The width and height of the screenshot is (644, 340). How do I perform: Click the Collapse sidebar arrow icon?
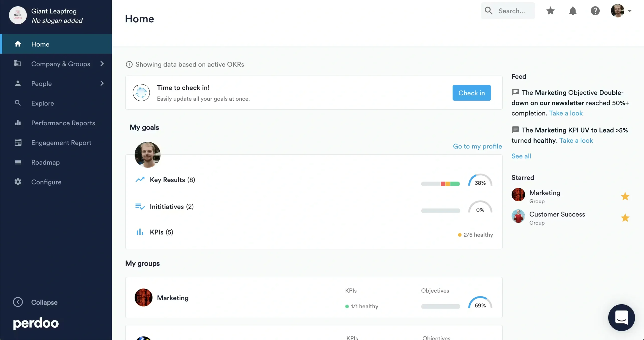pos(18,302)
